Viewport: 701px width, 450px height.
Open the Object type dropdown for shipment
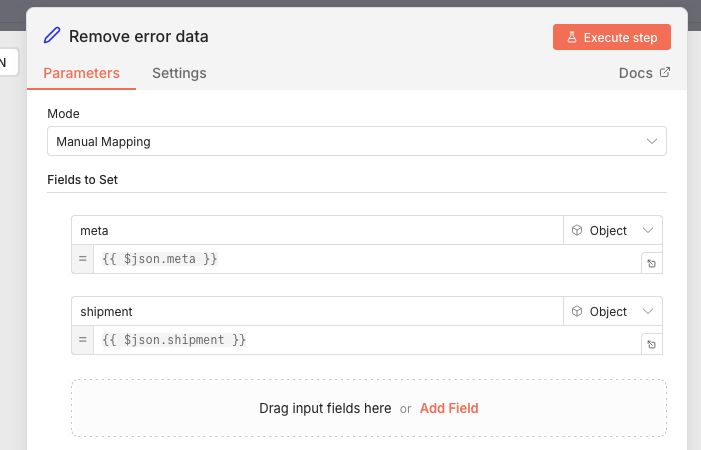[x=612, y=311]
